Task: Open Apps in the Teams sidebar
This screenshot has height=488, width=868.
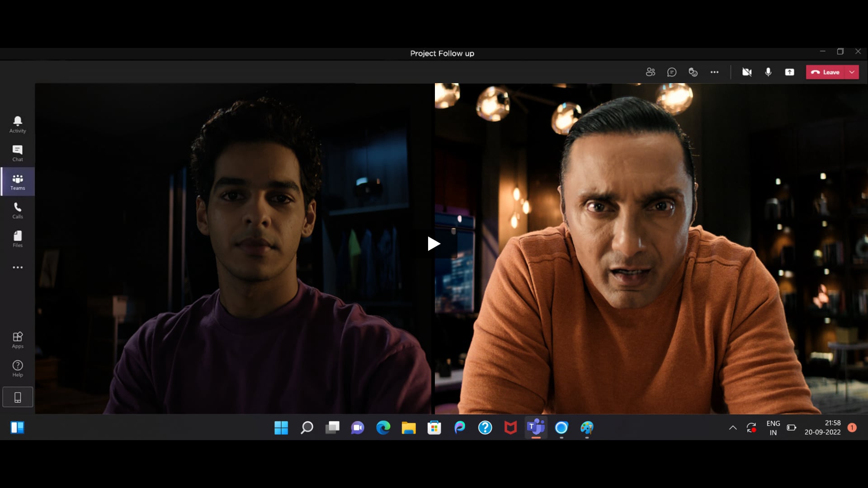Action: pyautogui.click(x=18, y=340)
